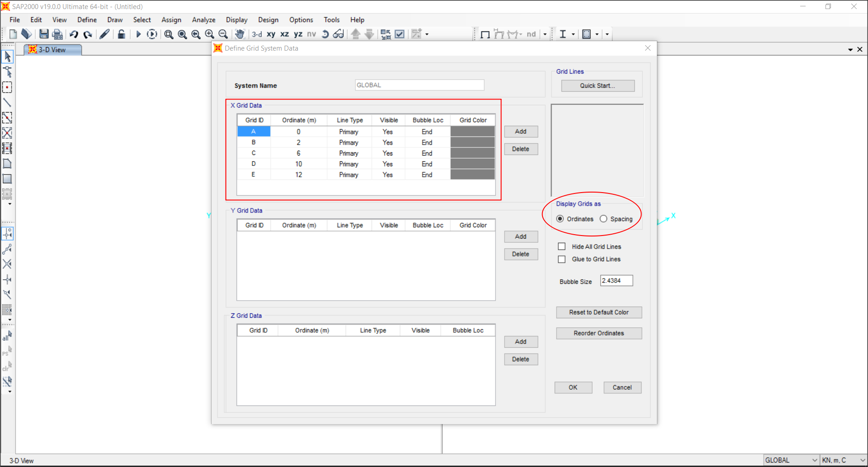Viewport: 868px width, 467px height.
Task: Select the 3-D View tab
Action: [52, 50]
